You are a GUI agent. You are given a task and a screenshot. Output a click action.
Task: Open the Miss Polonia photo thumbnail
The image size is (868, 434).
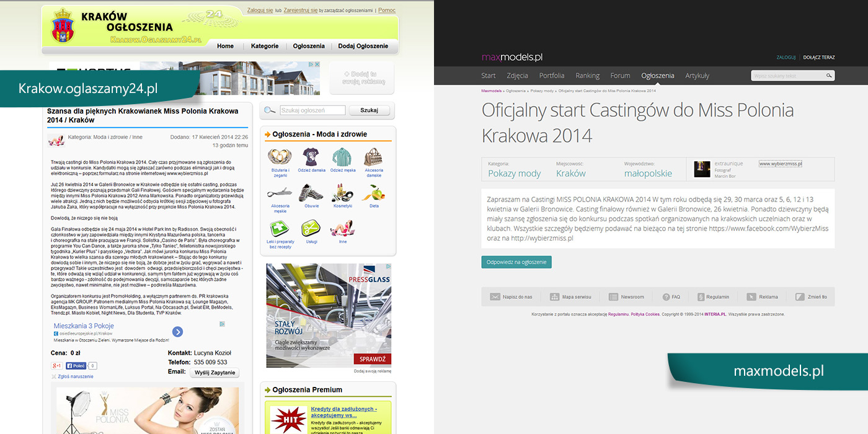148,410
